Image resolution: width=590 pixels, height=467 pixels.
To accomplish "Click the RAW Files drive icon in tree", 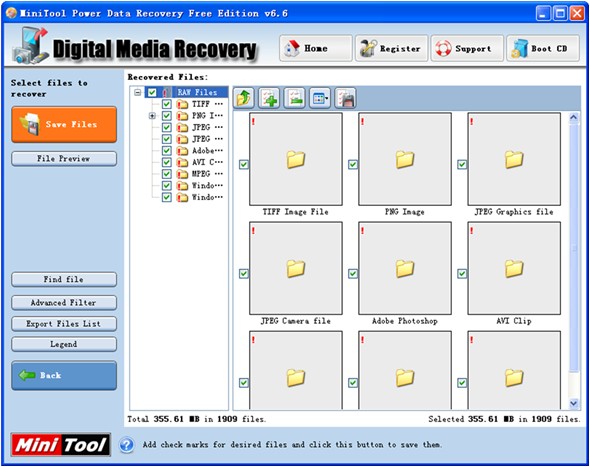I will coord(167,92).
